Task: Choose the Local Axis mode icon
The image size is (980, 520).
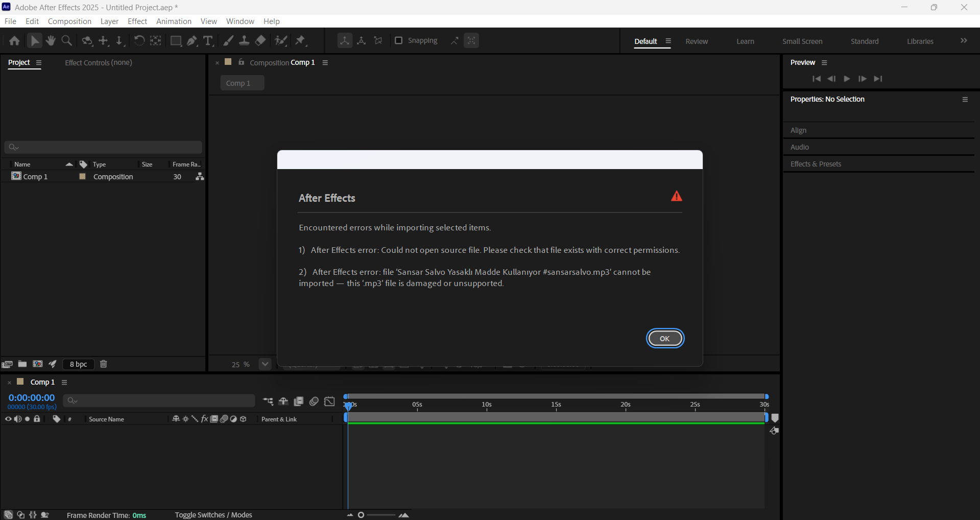Action: [x=345, y=41]
